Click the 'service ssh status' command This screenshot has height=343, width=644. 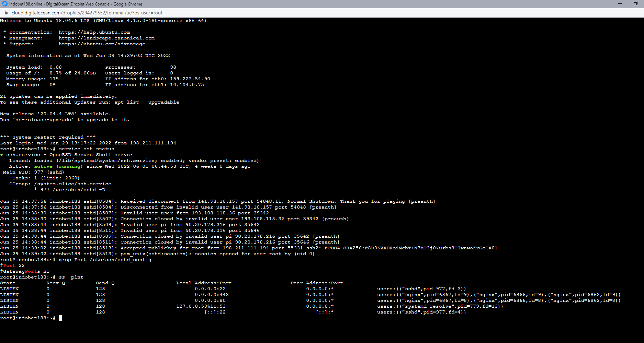(x=87, y=149)
